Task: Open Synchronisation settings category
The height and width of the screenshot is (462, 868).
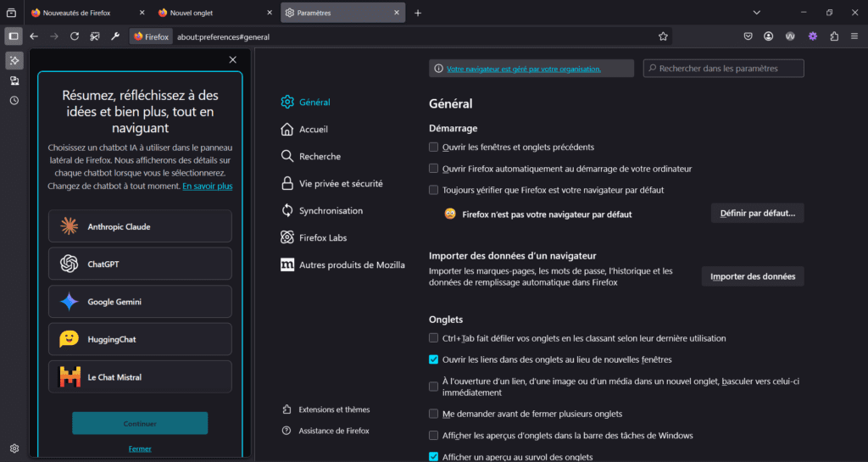Action: (x=321, y=210)
